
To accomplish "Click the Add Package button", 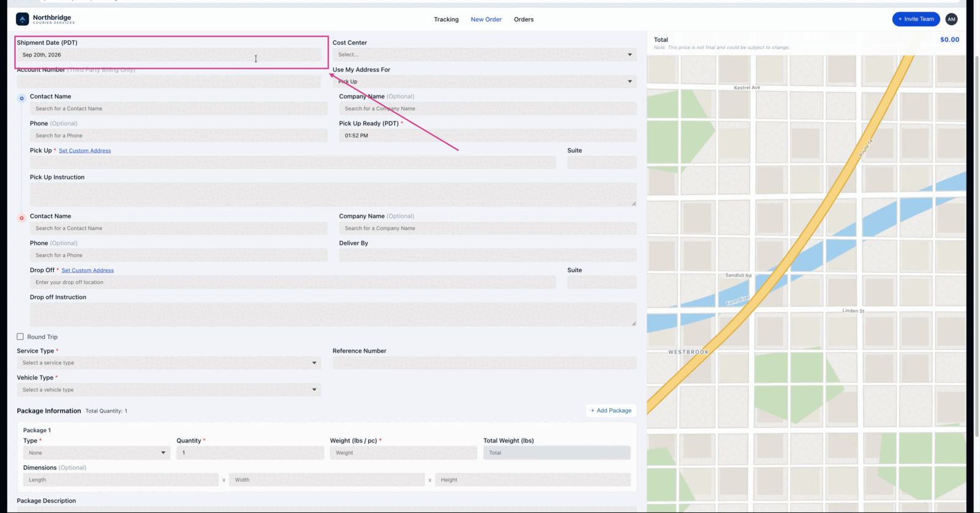I will 611,411.
